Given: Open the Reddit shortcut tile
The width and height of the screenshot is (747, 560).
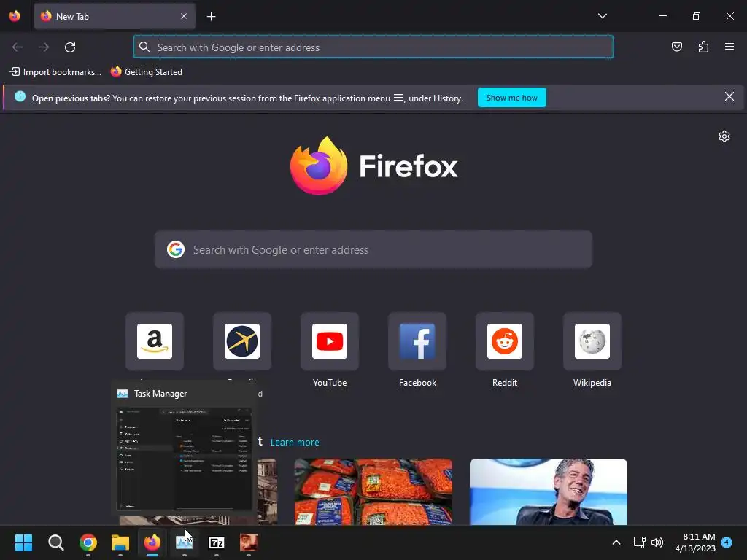Looking at the screenshot, I should (x=505, y=341).
